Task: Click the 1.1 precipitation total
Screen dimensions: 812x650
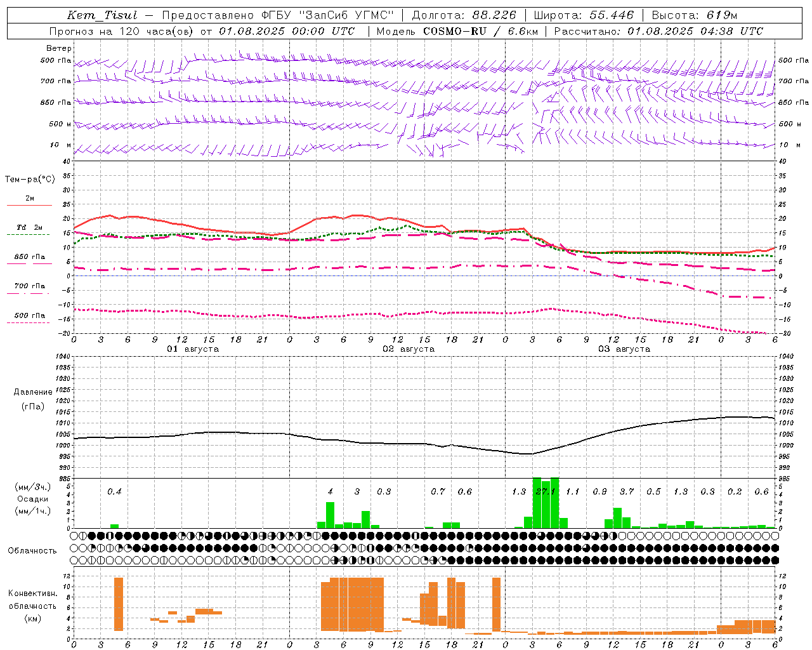Action: 573,492
